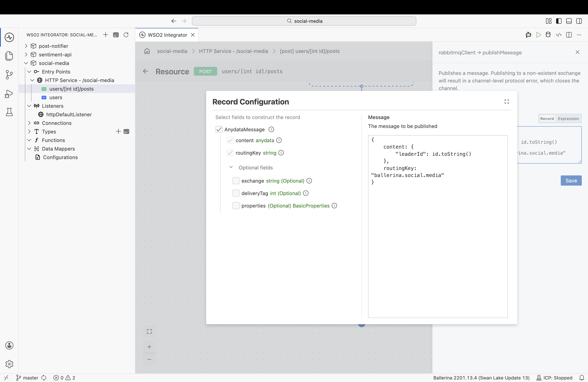Select the users resource tree item
Viewport: 588px width, 382px height.
coord(56,97)
